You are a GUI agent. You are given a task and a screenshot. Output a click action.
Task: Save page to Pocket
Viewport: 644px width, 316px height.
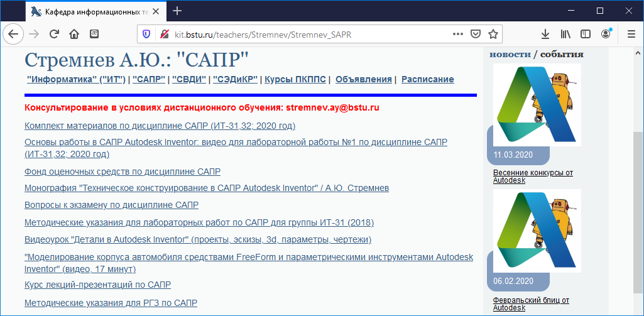[475, 34]
